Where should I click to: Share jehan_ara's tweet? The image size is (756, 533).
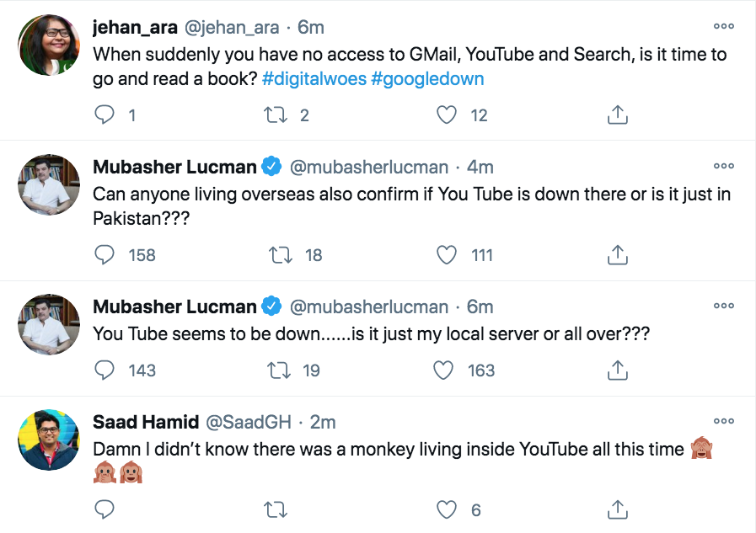(618, 115)
